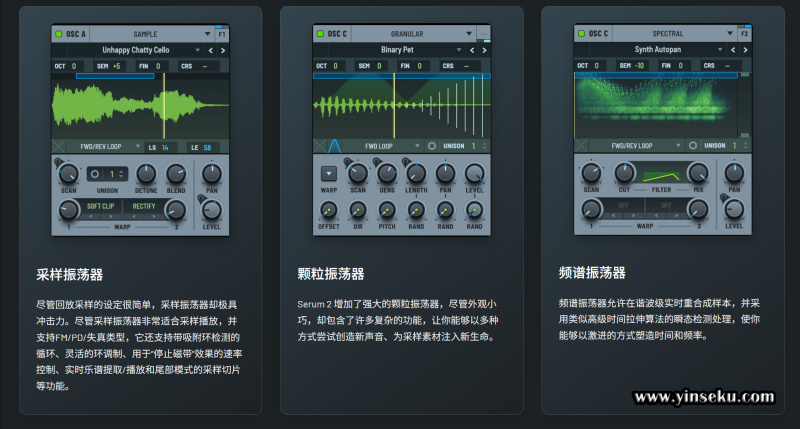Viewport: 800px width, 429px height.
Task: Click the CUT filter knob in the spectral oscillator
Action: [x=624, y=172]
